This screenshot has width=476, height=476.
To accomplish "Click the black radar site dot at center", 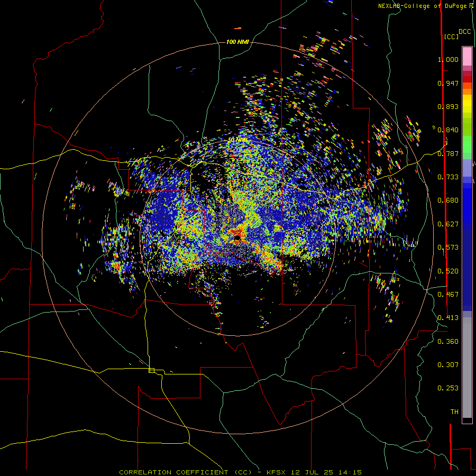I will (237, 237).
